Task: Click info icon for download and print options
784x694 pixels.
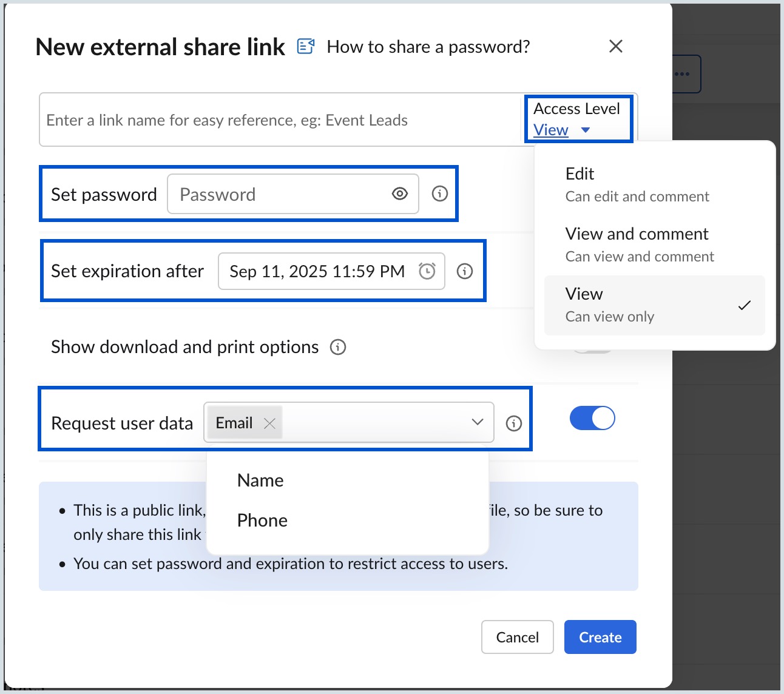Action: [x=338, y=347]
